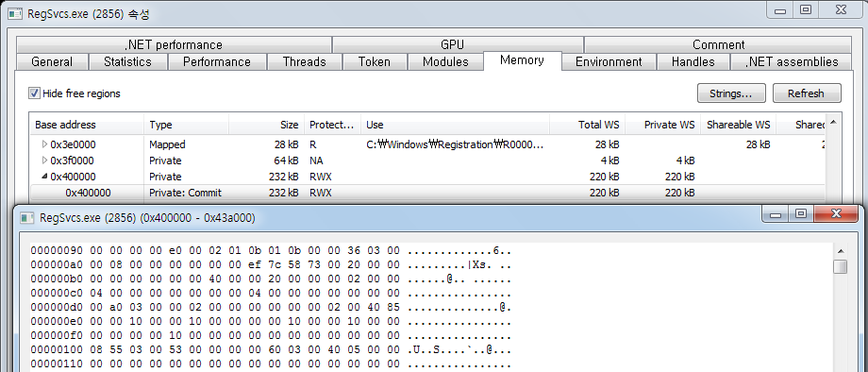
Task: Click hex row at offset 000000a0
Action: pos(271,265)
